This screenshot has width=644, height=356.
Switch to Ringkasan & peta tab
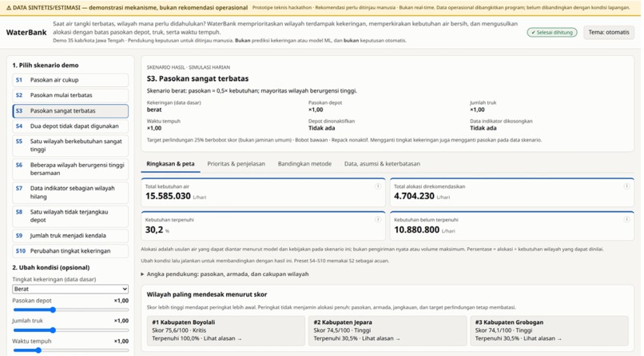[170, 164]
